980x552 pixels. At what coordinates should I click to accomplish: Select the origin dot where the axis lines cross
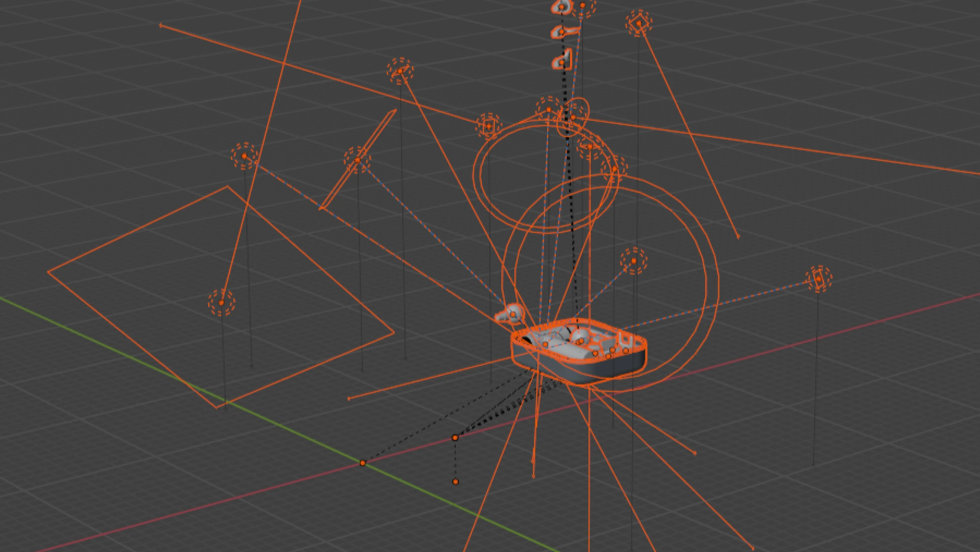[363, 463]
